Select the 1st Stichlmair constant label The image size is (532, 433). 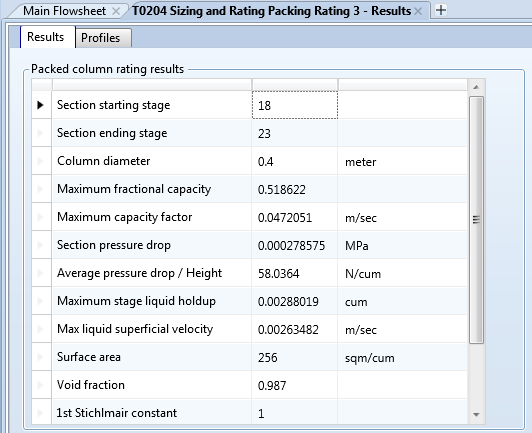(117, 413)
